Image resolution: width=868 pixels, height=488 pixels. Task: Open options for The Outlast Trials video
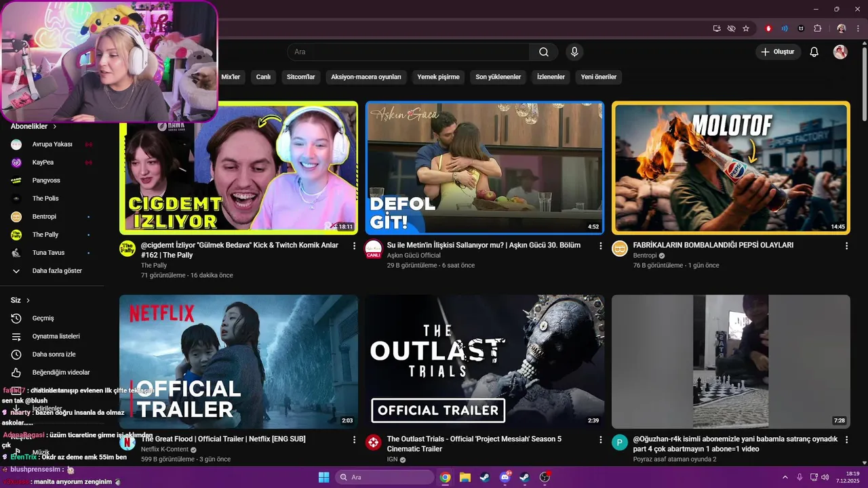coord(600,440)
